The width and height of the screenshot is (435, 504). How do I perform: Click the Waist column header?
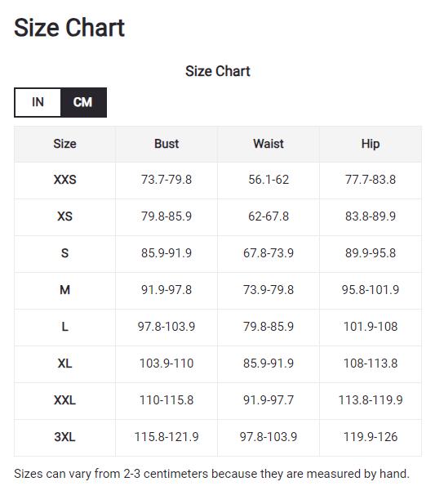coord(269,144)
